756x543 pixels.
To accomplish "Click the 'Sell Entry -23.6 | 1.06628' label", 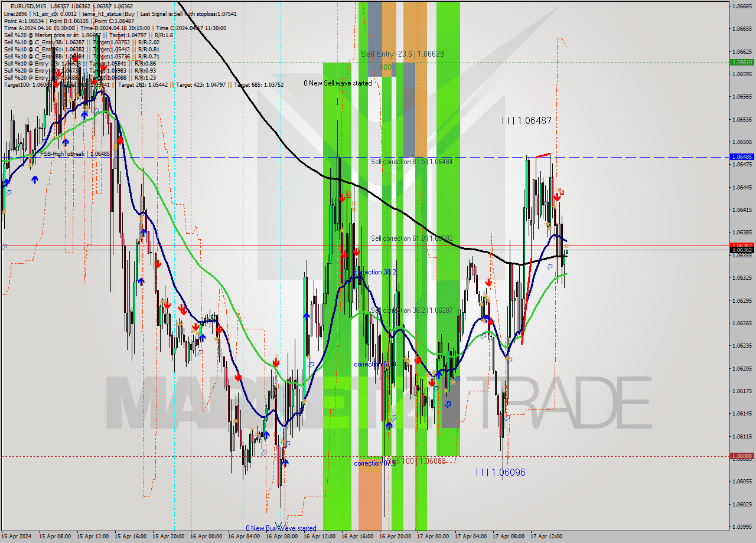I will (402, 54).
